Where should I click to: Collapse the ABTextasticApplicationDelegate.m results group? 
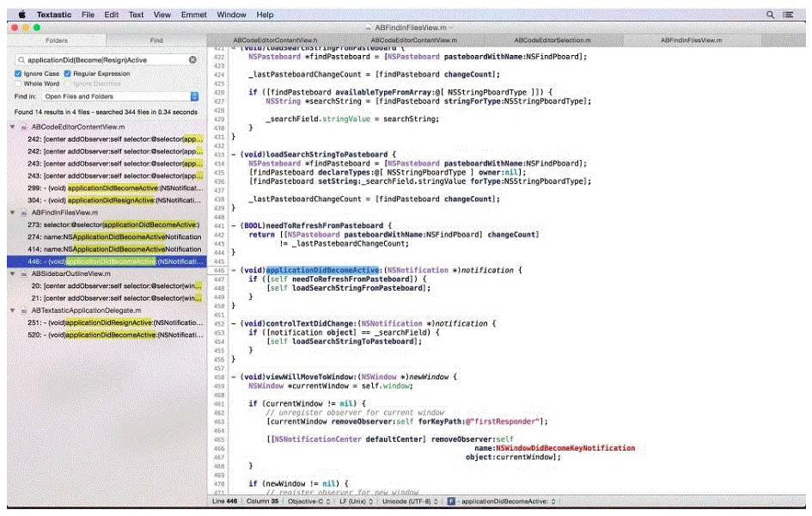coord(12,310)
